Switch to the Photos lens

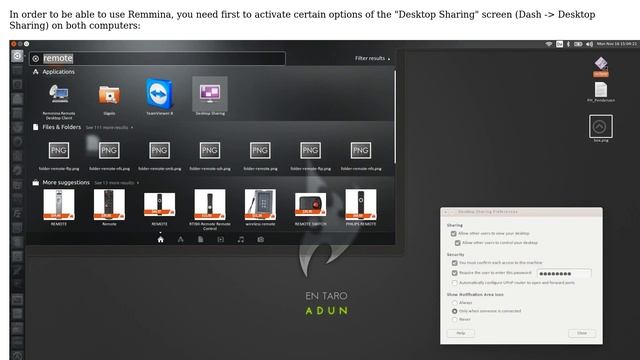tap(261, 240)
